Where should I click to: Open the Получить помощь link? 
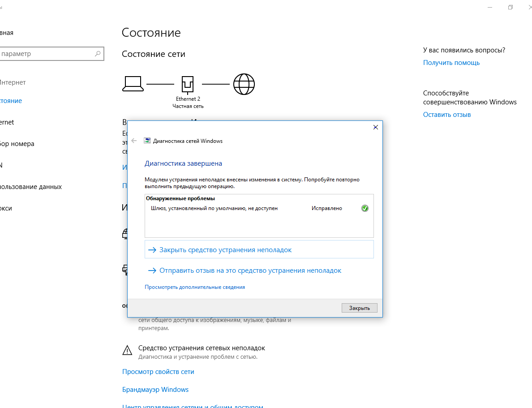451,63
